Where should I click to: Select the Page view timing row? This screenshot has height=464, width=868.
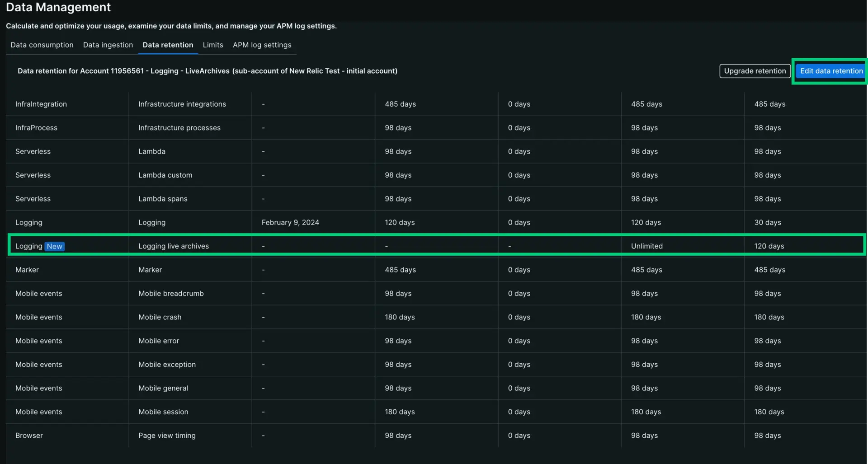[x=167, y=436]
